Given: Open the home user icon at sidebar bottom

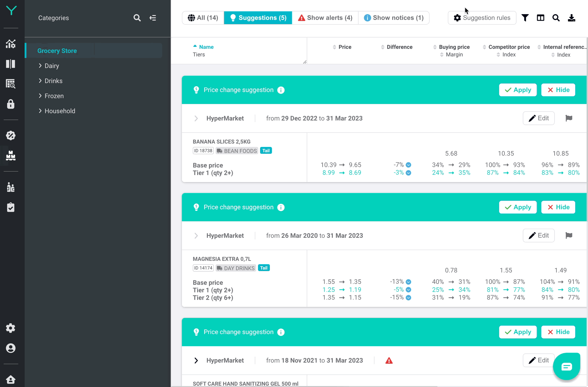Looking at the screenshot, I should pyautogui.click(x=11, y=379).
